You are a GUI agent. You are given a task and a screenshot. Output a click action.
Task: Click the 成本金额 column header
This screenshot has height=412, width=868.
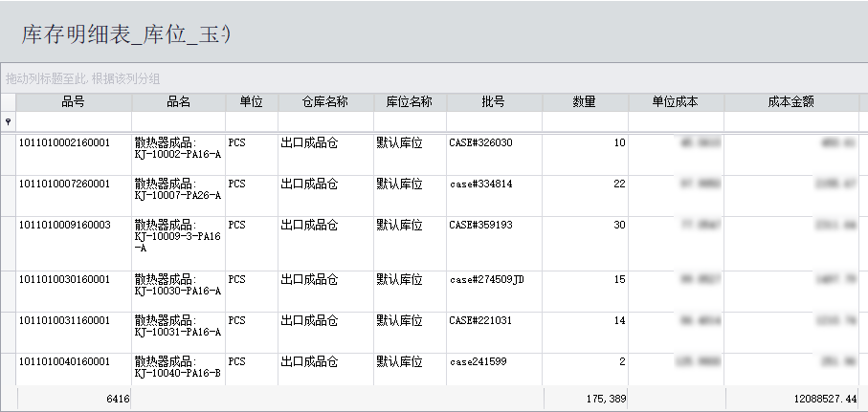tap(791, 102)
